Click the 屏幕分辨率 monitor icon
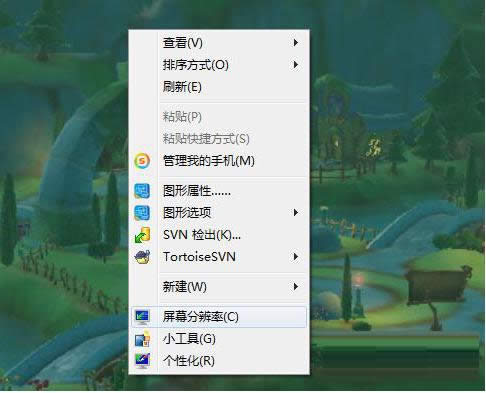486x393 pixels. [x=142, y=317]
